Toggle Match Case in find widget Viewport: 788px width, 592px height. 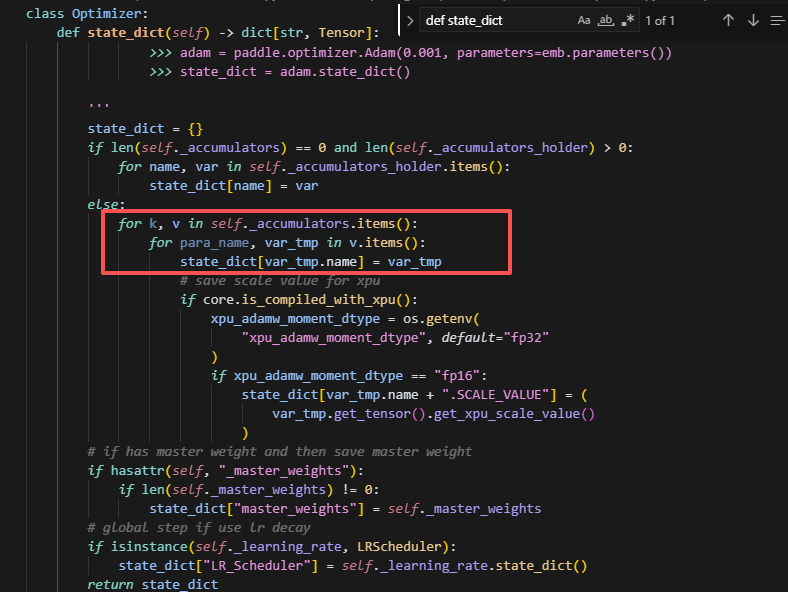(x=584, y=20)
